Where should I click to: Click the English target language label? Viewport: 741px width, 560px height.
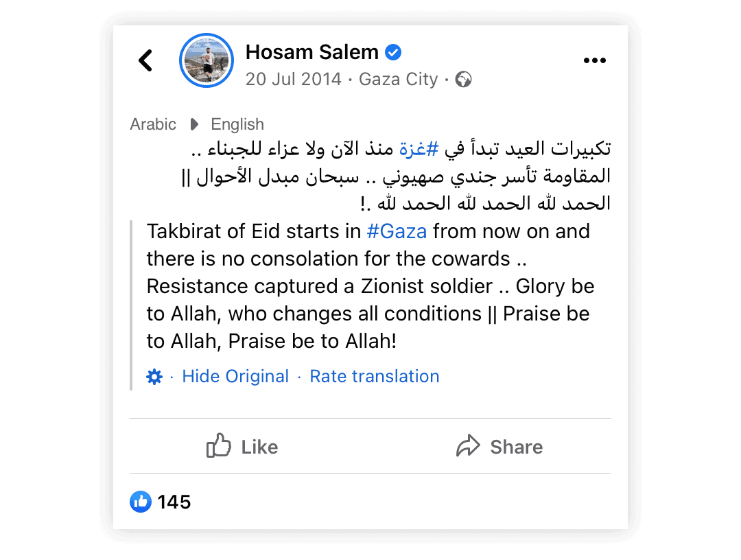click(x=237, y=124)
